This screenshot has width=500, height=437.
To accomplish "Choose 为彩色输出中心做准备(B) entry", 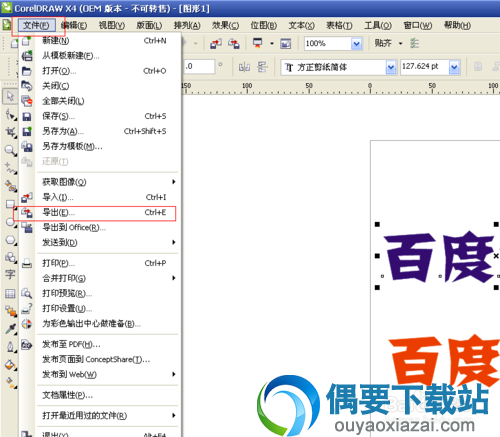I will coord(100,324).
